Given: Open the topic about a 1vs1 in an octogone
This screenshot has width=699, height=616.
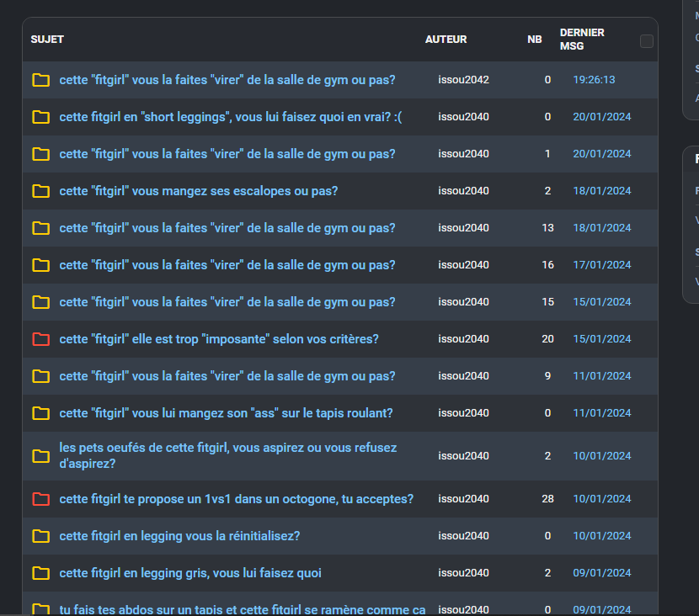Looking at the screenshot, I should pos(236,499).
